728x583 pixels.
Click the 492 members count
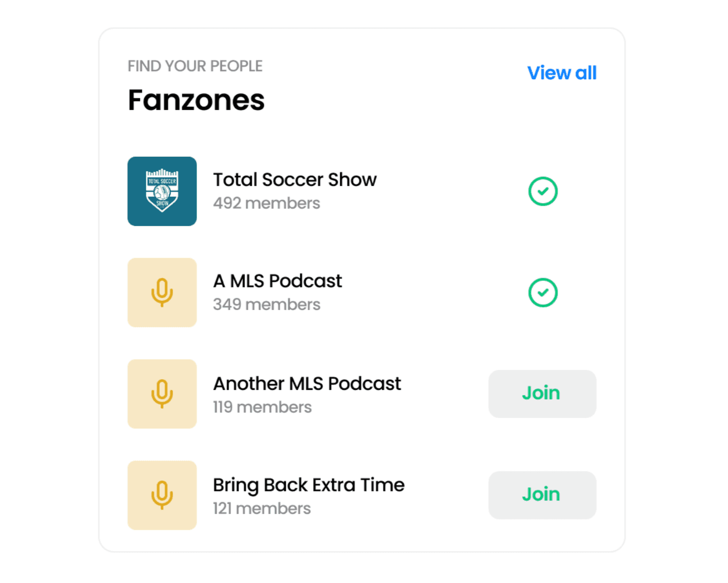[x=266, y=203]
